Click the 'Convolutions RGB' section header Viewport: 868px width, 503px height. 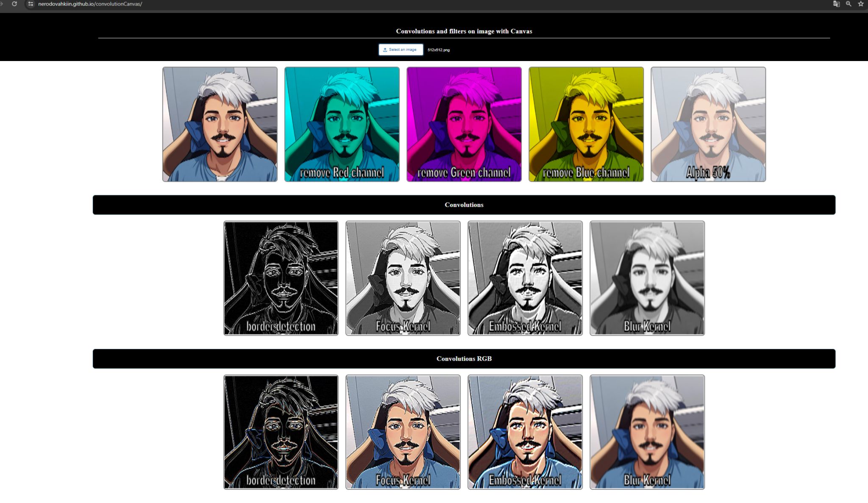click(x=464, y=358)
